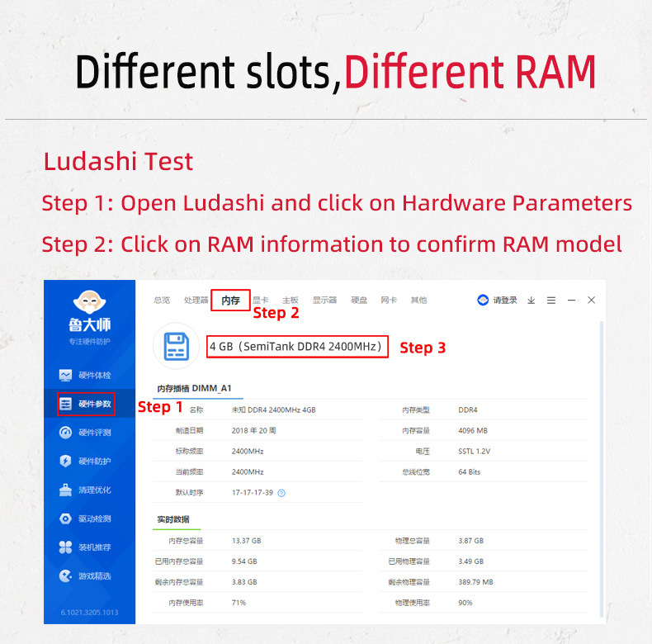The image size is (652, 644).
Task: Click the 9.54 GB used memory value
Action: pos(244,561)
